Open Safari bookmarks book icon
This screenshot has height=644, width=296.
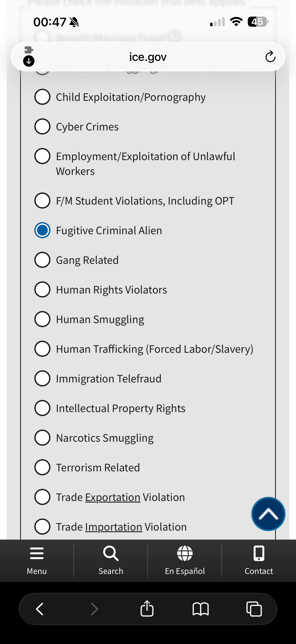(x=200, y=609)
